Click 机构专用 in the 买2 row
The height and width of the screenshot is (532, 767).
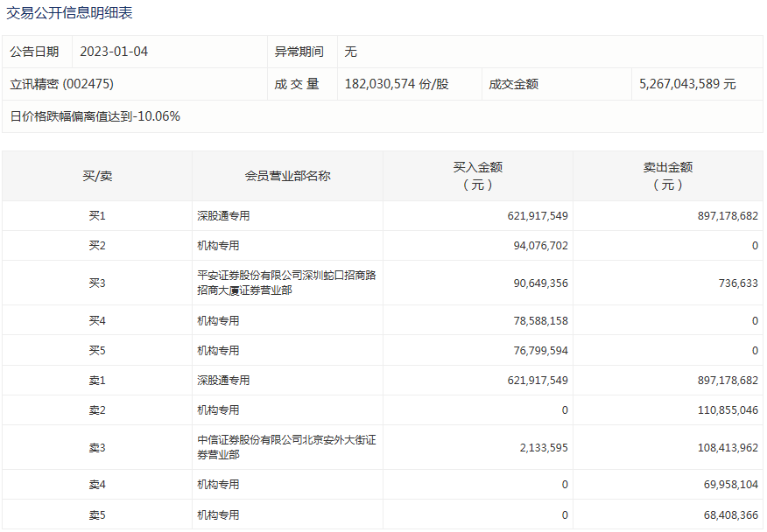(x=218, y=246)
